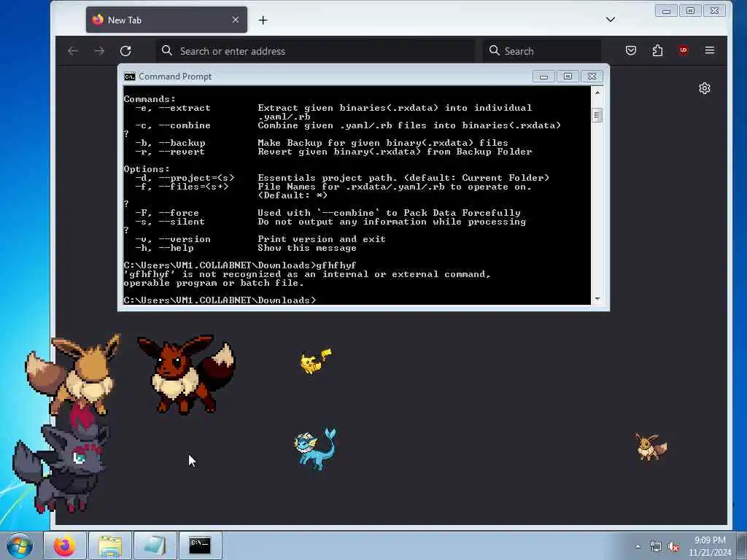Click the '--extract' command text
This screenshot has height=560, width=747.
click(x=185, y=108)
